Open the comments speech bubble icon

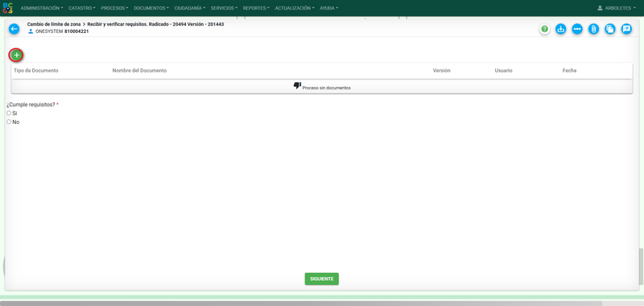(626, 29)
